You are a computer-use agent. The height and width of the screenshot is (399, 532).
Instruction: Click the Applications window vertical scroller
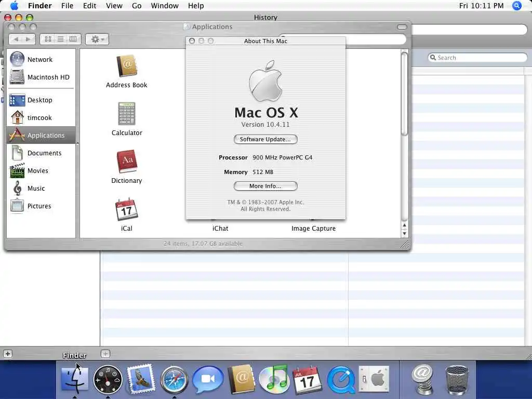tap(404, 94)
